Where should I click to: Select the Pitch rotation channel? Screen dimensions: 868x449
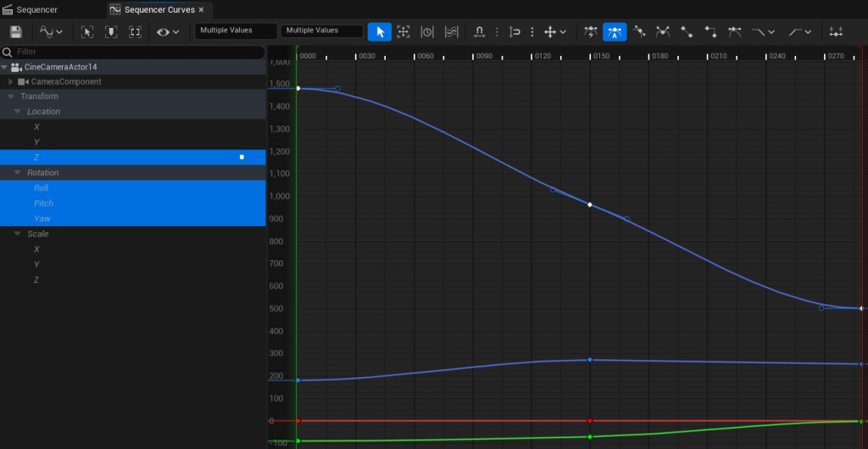click(x=43, y=203)
